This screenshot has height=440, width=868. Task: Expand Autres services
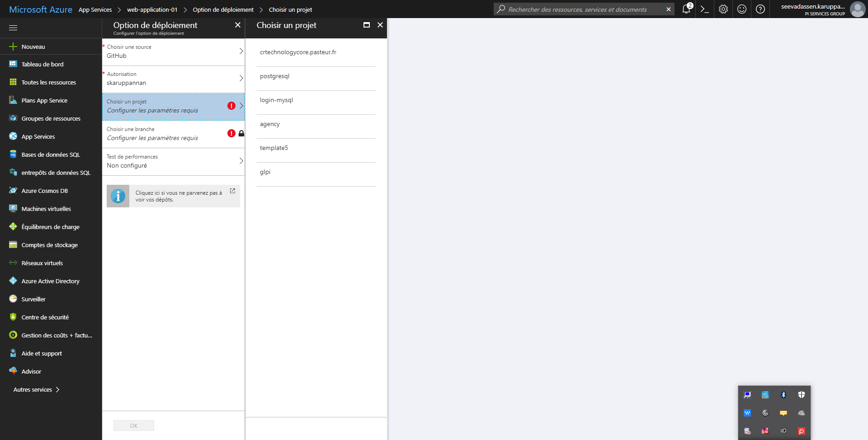(36, 389)
